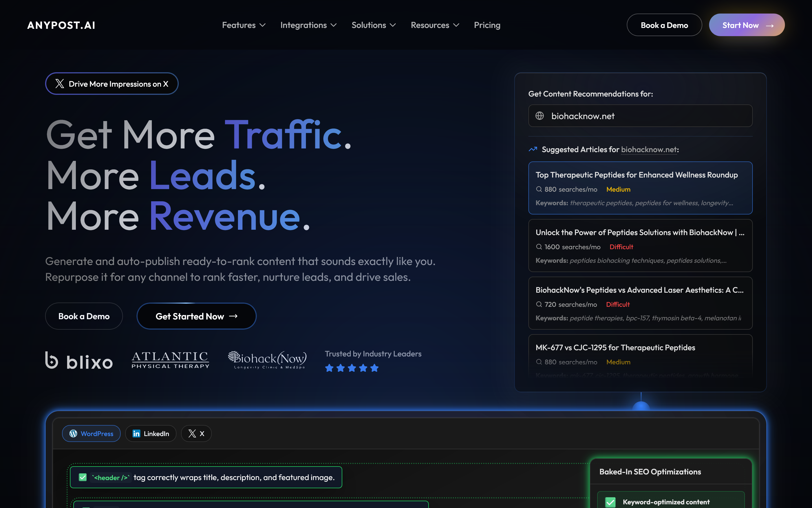Click the blixo logo

79,360
